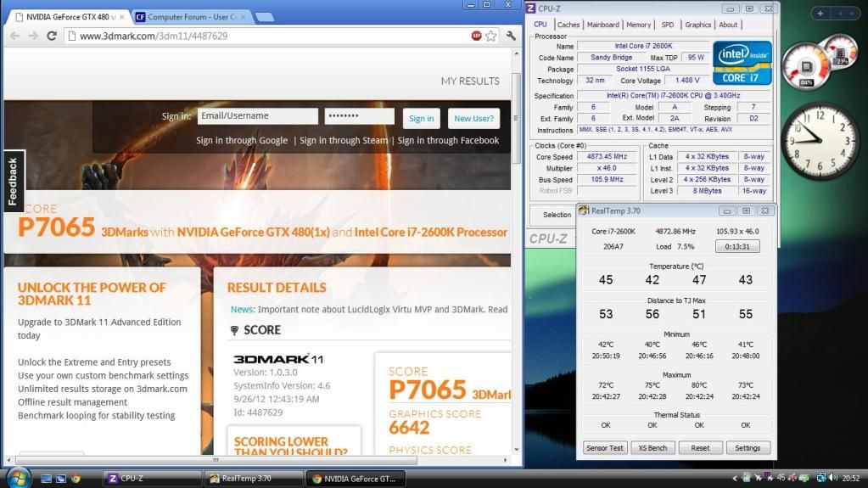Switch to RealTemp 3.70 taskbar button
This screenshot has height=488, width=868.
(254, 479)
